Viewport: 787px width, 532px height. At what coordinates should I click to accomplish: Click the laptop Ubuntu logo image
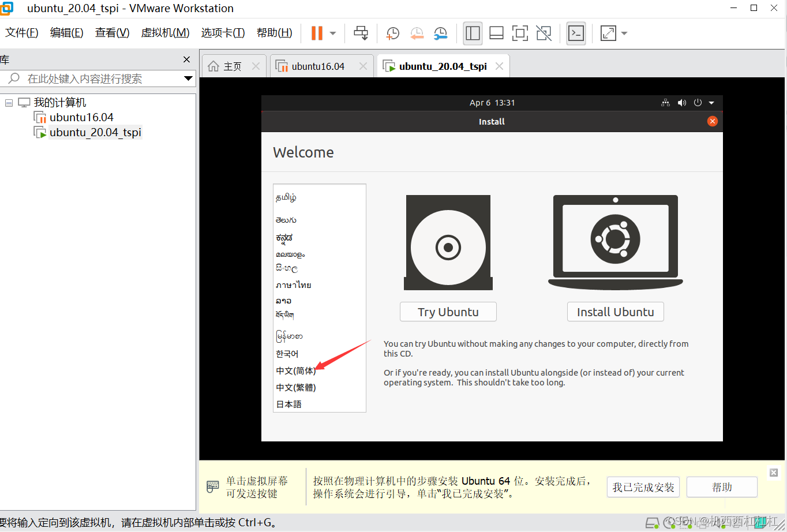point(616,242)
